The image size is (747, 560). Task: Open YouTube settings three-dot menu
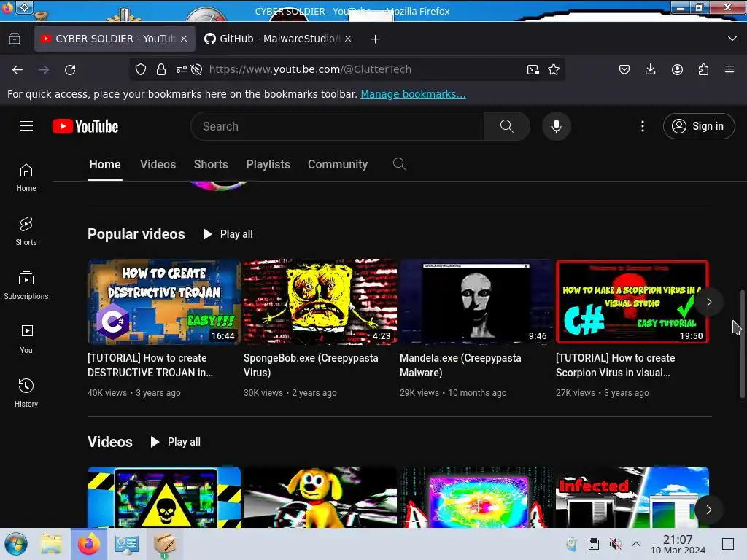point(643,126)
